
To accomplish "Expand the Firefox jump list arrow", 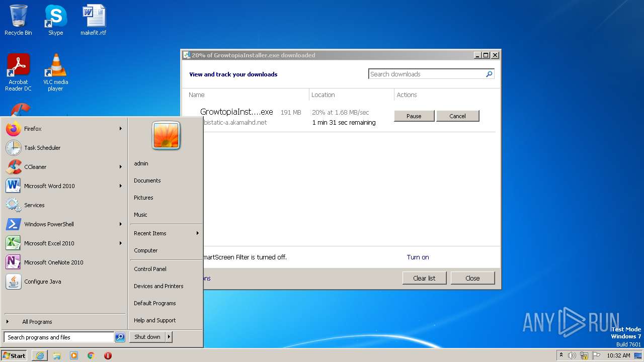I will pyautogui.click(x=121, y=129).
